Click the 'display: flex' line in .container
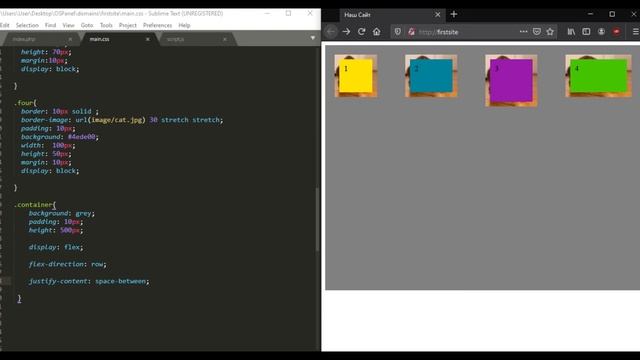 click(x=56, y=247)
